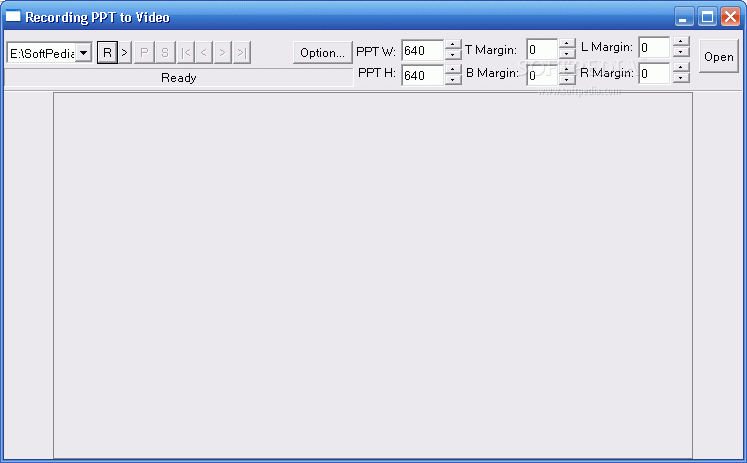Click the T Margin value field
The height and width of the screenshot is (463, 747).
point(542,49)
